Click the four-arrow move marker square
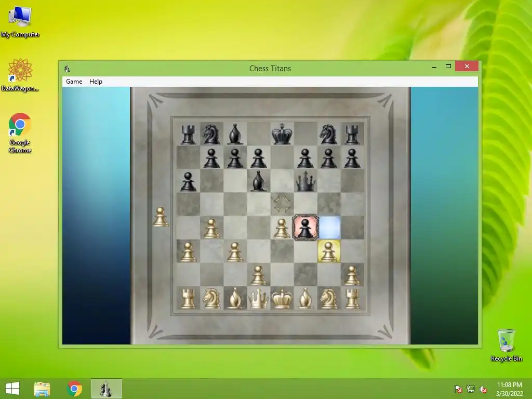 [x=282, y=204]
